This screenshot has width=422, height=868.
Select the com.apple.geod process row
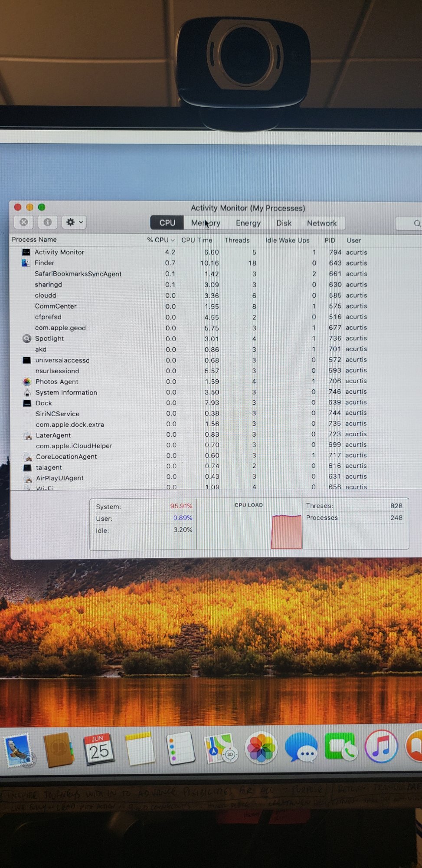(216, 328)
